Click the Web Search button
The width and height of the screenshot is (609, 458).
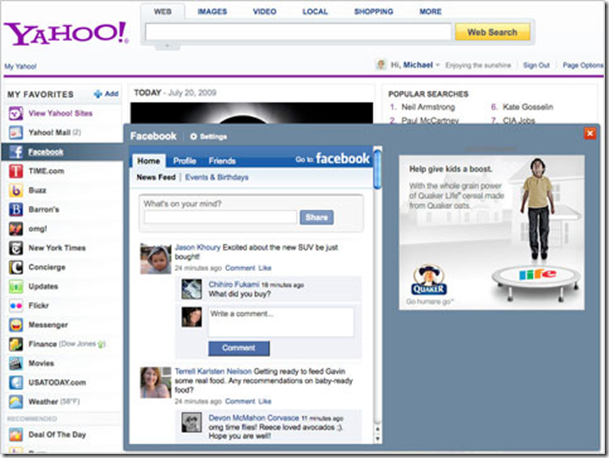point(492,32)
